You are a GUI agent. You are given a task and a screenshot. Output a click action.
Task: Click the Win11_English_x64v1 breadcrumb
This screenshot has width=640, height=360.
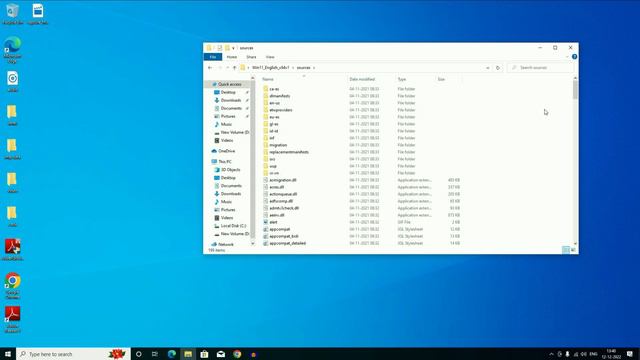pyautogui.click(x=271, y=68)
